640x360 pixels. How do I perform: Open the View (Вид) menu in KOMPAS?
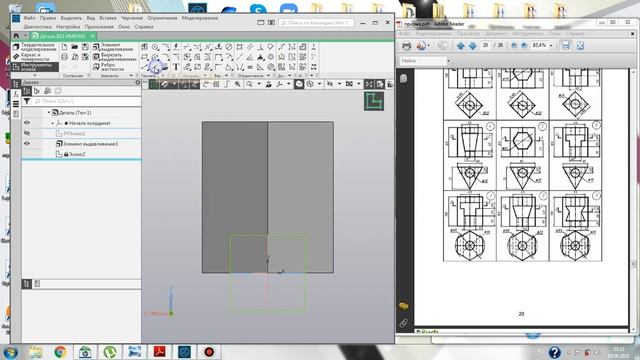pyautogui.click(x=91, y=18)
